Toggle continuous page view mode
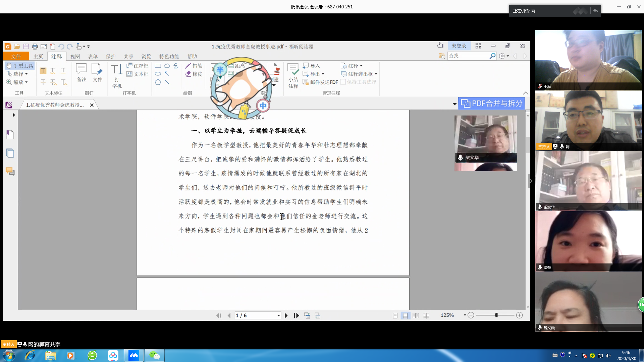The height and width of the screenshot is (362, 644). click(405, 315)
